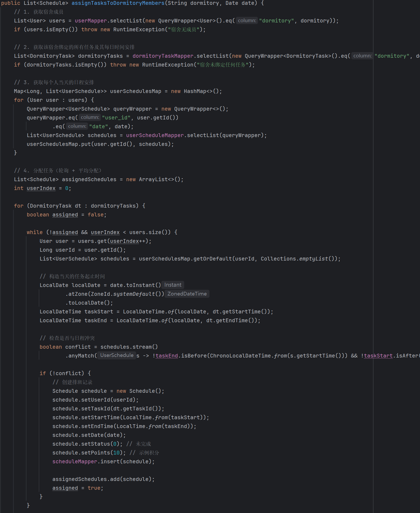The height and width of the screenshot is (513, 420).
Task: Click the userSchedulesMap variable declaration
Action: (136, 91)
